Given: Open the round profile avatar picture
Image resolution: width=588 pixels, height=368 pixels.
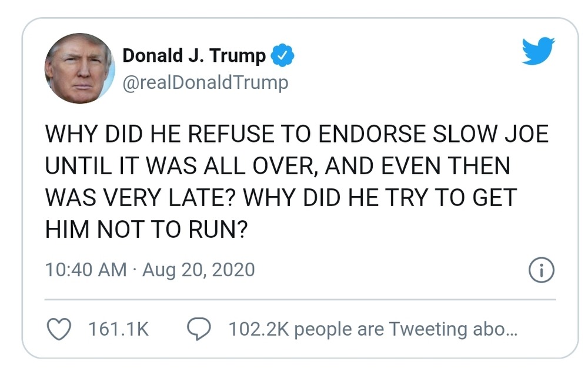Looking at the screenshot, I should click(80, 68).
